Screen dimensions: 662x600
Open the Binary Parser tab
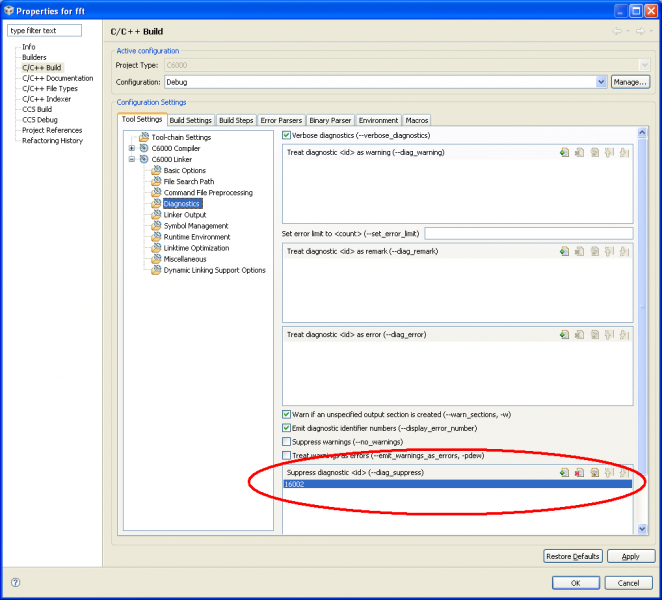click(x=330, y=120)
